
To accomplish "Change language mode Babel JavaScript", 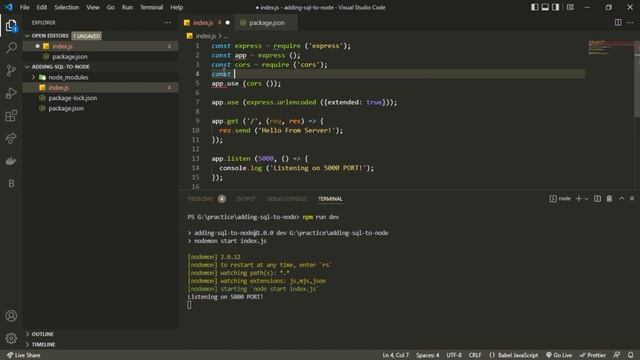I will tap(513, 355).
